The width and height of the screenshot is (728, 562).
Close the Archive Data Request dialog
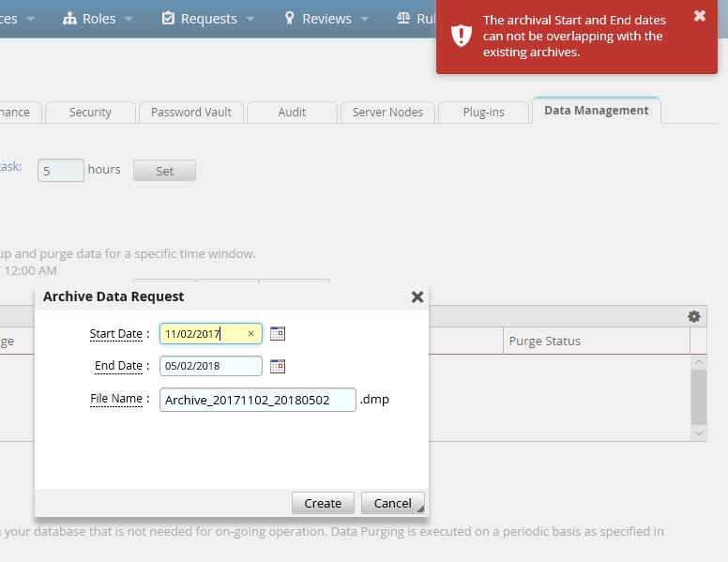pos(417,296)
